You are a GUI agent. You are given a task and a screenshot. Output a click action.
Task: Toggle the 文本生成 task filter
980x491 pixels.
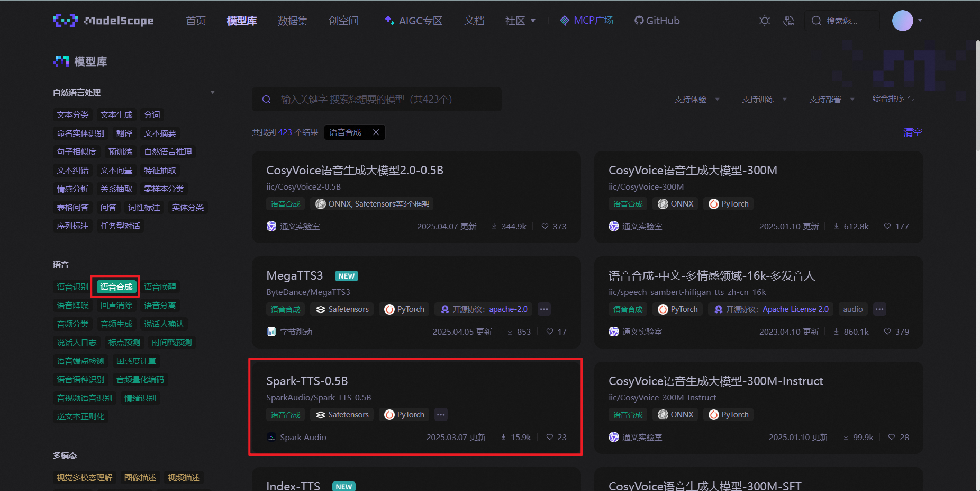coord(116,114)
